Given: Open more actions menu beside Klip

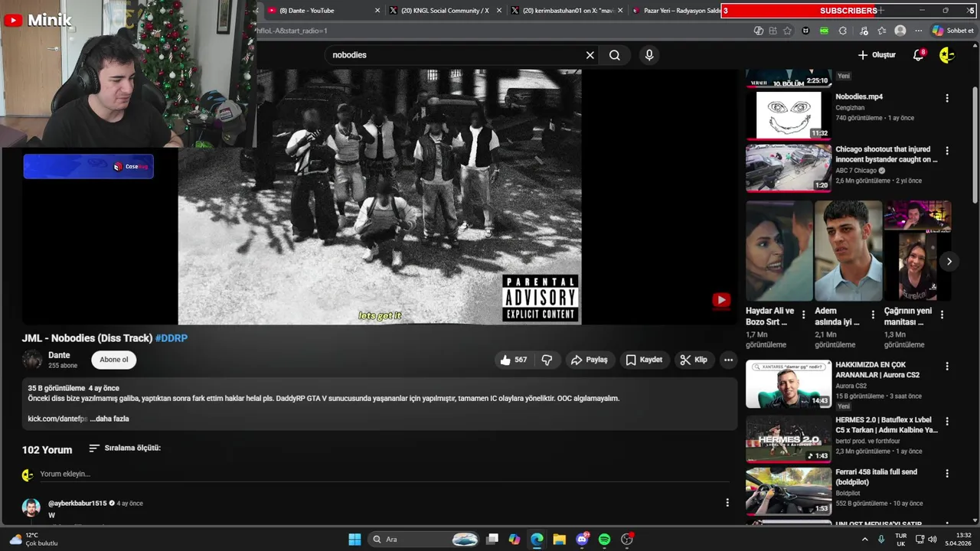Looking at the screenshot, I should tap(728, 360).
